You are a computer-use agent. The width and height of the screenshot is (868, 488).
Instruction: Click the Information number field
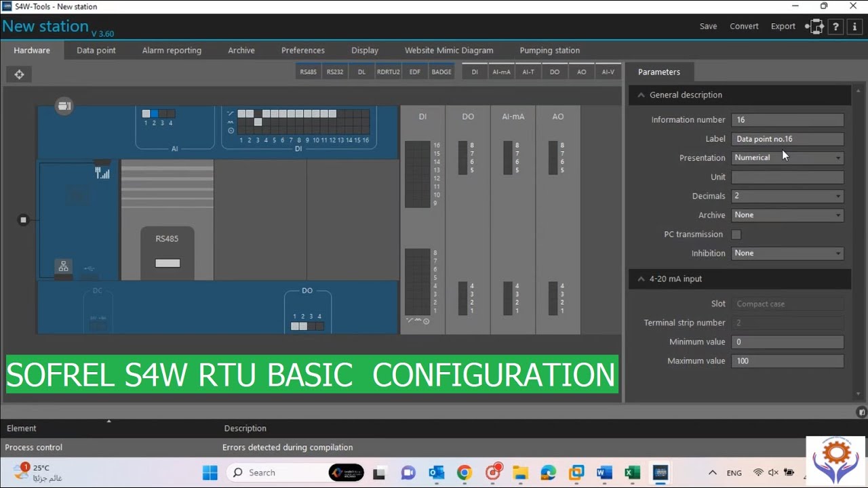[x=787, y=120]
